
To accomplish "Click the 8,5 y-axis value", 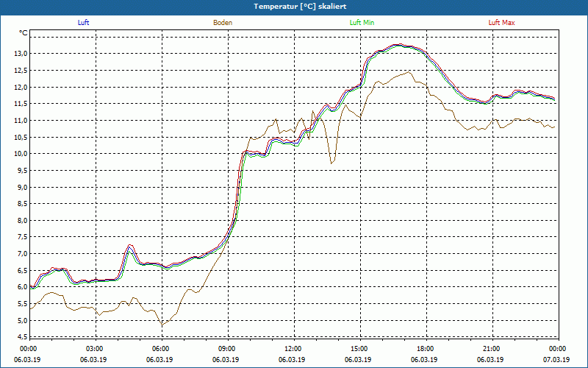I will 22,204.
